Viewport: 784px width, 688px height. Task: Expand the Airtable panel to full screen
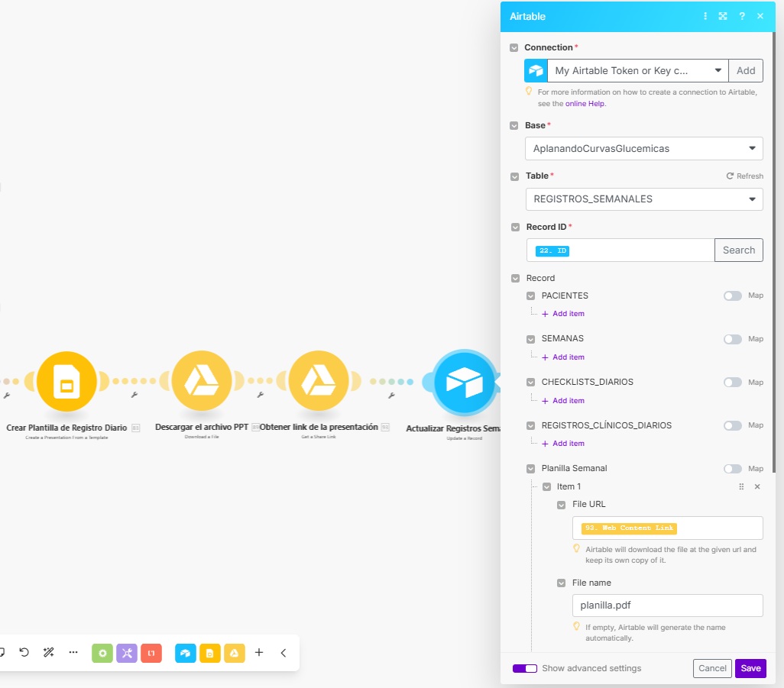723,16
